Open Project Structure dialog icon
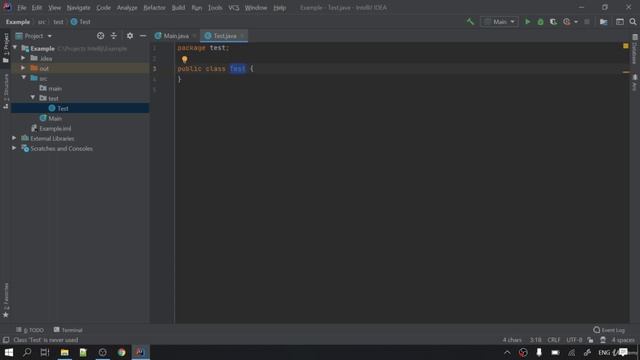 tap(604, 22)
